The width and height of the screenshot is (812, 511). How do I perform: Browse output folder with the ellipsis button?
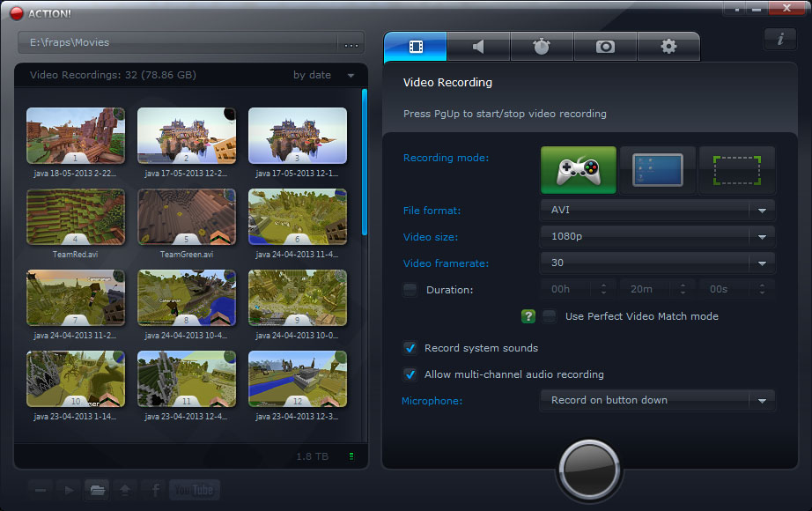[351, 43]
